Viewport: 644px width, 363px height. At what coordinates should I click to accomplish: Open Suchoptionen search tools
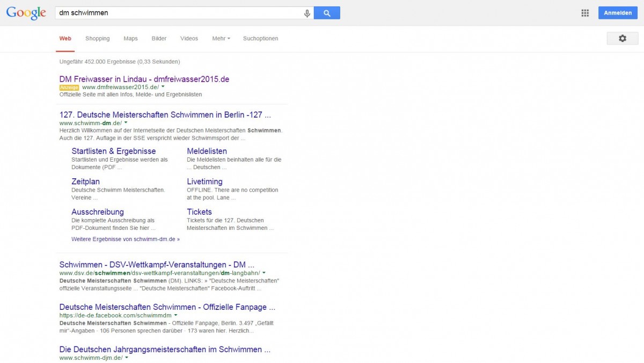pyautogui.click(x=260, y=39)
